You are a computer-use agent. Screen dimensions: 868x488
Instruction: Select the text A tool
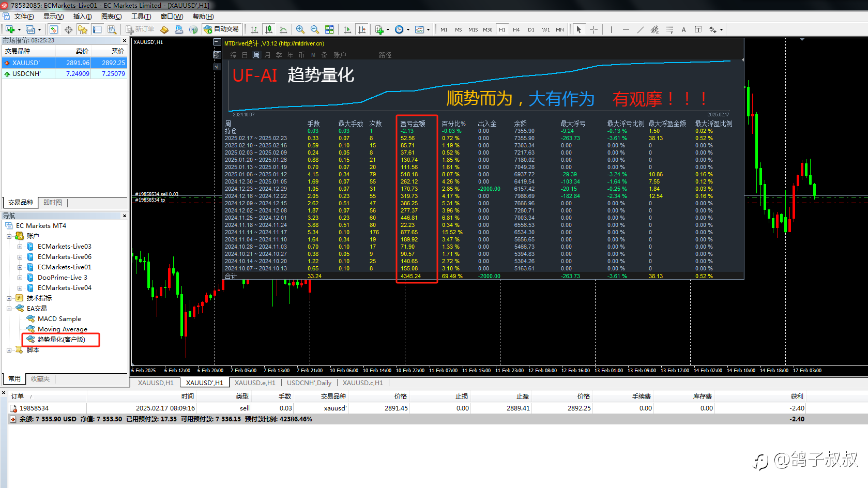[x=683, y=29]
